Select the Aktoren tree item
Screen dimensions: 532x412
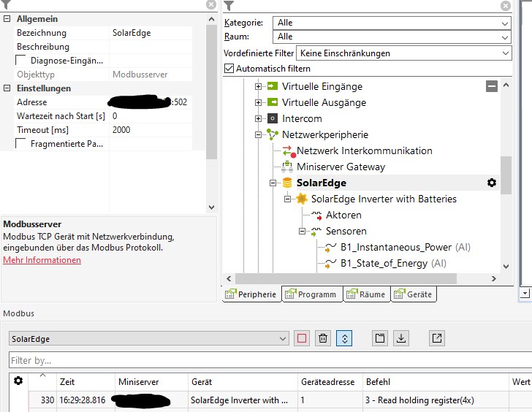[343, 215]
